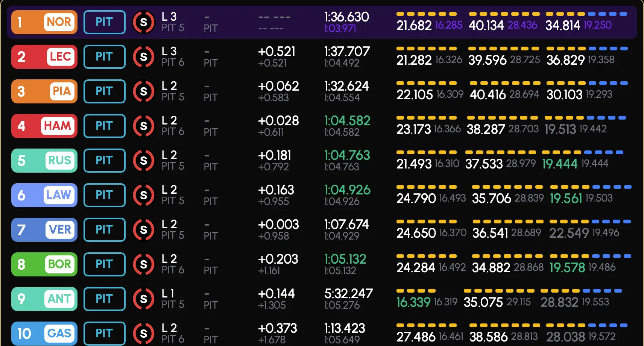Click NOR's last lap time 1:36.630
This screenshot has width=644, height=346.
click(x=346, y=17)
